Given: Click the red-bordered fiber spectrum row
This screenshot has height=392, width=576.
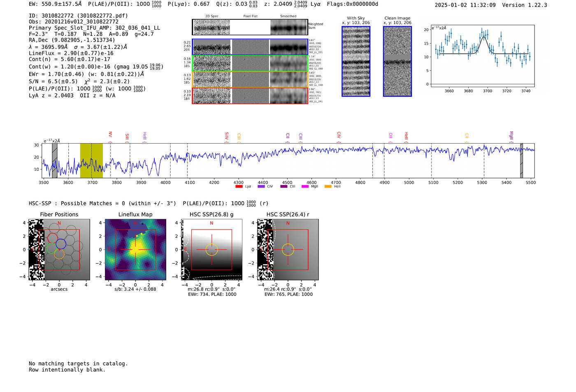Looking at the screenshot, I should pos(250,95).
